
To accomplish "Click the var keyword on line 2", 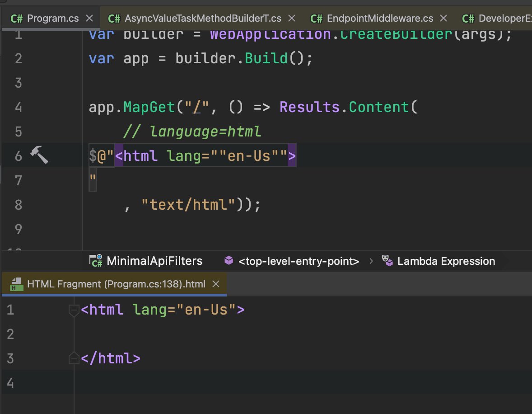I will [102, 58].
